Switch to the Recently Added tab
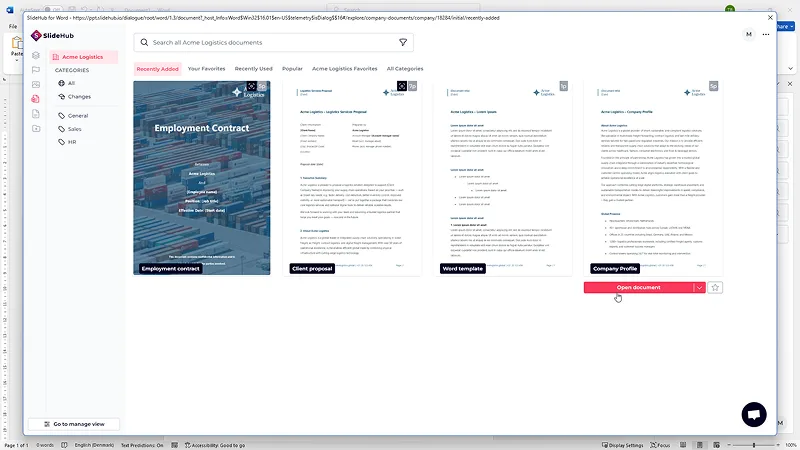800x450 pixels. (158, 69)
